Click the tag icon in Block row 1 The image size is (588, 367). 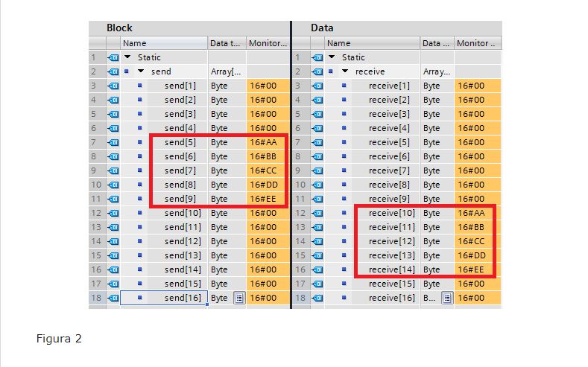(x=113, y=57)
